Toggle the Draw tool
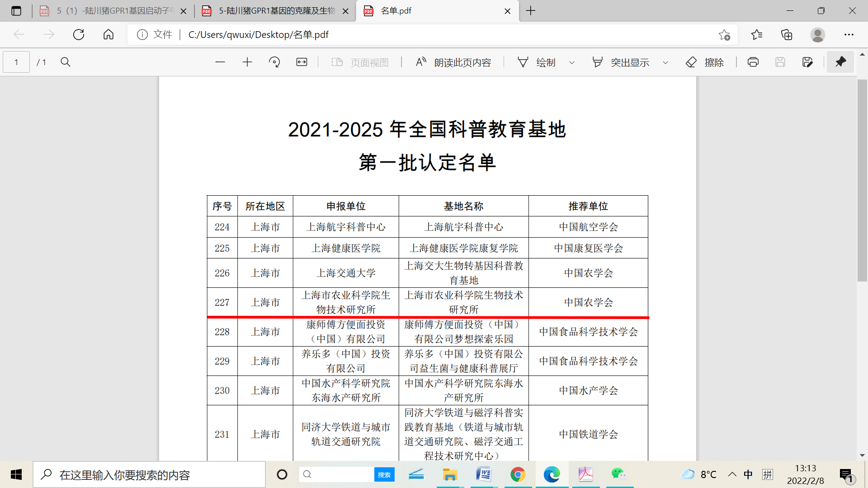This screenshot has height=488, width=868. 537,62
